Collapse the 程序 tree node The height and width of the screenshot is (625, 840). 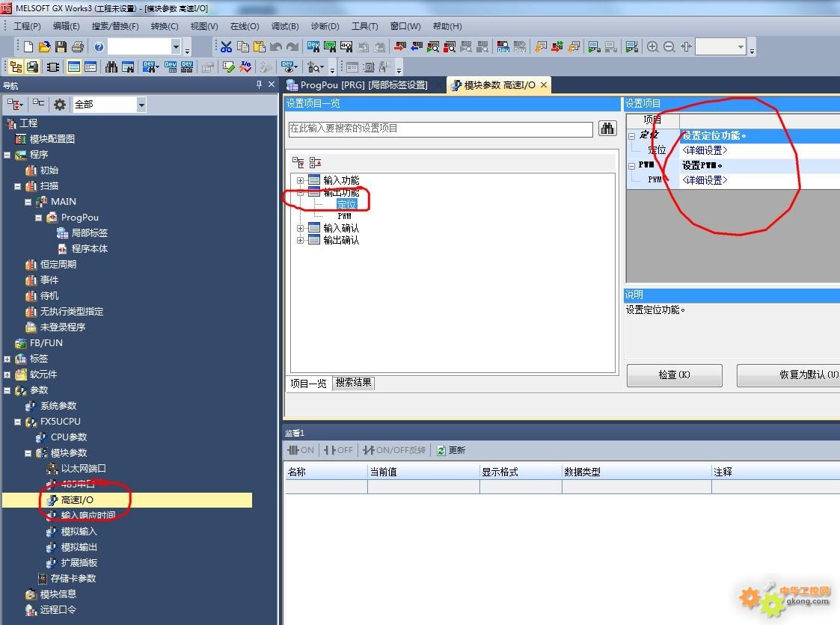click(x=7, y=156)
